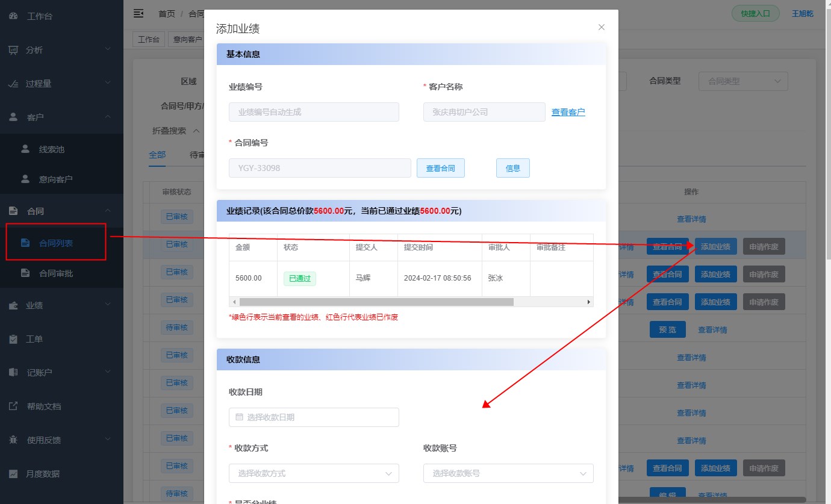Click the 已通过 status tag
This screenshot has width=831, height=504.
tap(299, 278)
